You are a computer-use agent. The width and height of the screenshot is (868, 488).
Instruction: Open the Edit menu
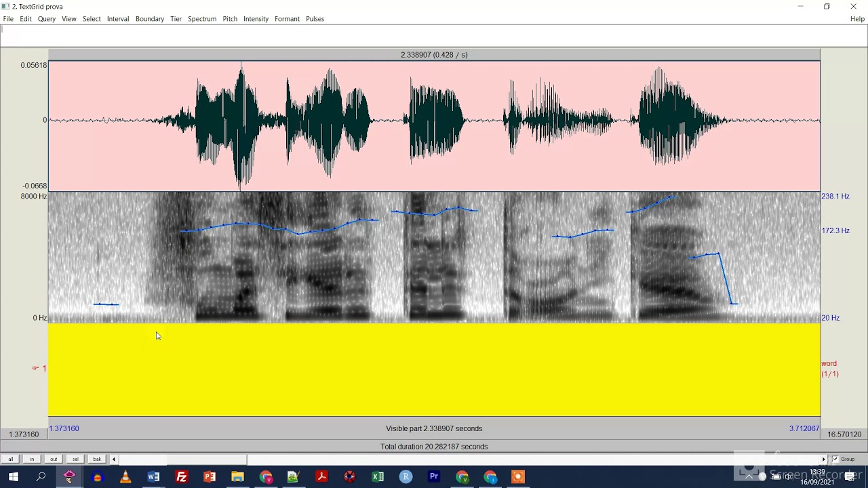26,19
